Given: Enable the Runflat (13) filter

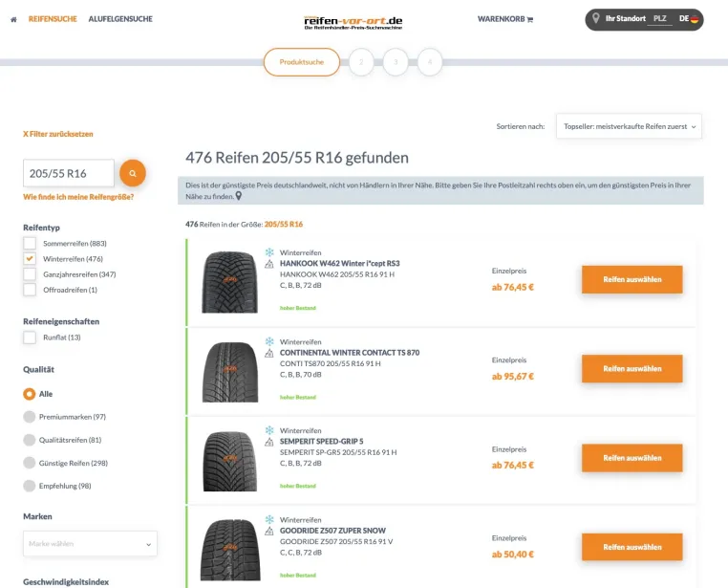Looking at the screenshot, I should click(x=30, y=338).
